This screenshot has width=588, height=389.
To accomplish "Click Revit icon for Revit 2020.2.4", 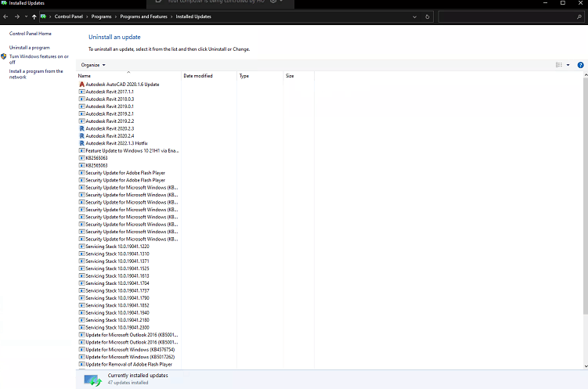I will 81,136.
